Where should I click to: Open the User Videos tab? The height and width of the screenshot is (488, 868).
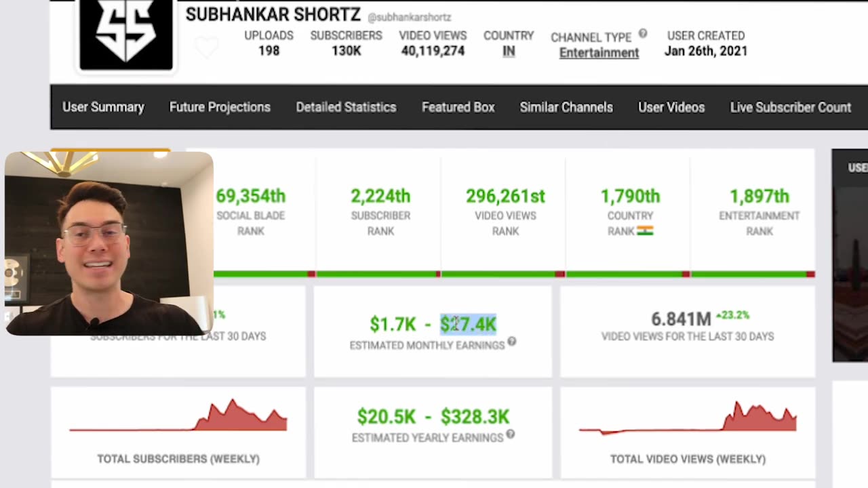(671, 107)
